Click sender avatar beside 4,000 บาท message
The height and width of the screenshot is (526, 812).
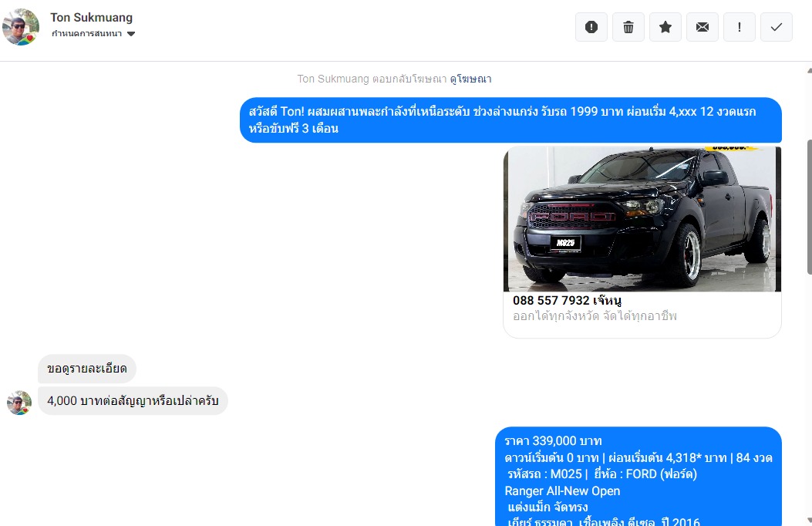[19, 403]
